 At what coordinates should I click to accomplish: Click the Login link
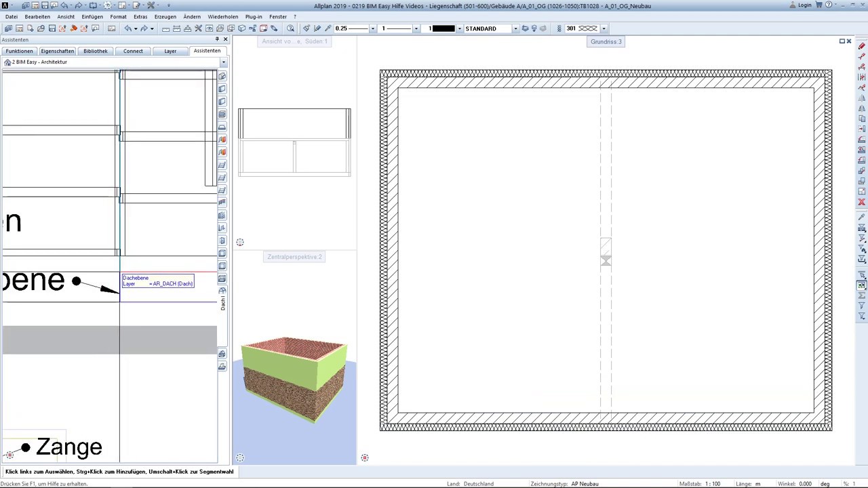click(804, 5)
